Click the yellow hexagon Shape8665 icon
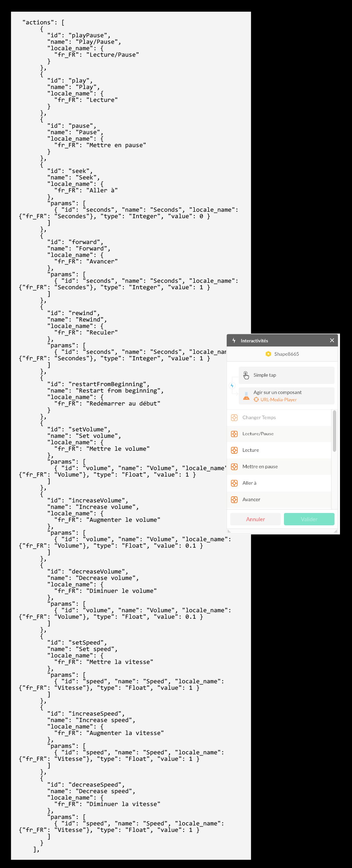The height and width of the screenshot is (868, 352). coord(268,354)
